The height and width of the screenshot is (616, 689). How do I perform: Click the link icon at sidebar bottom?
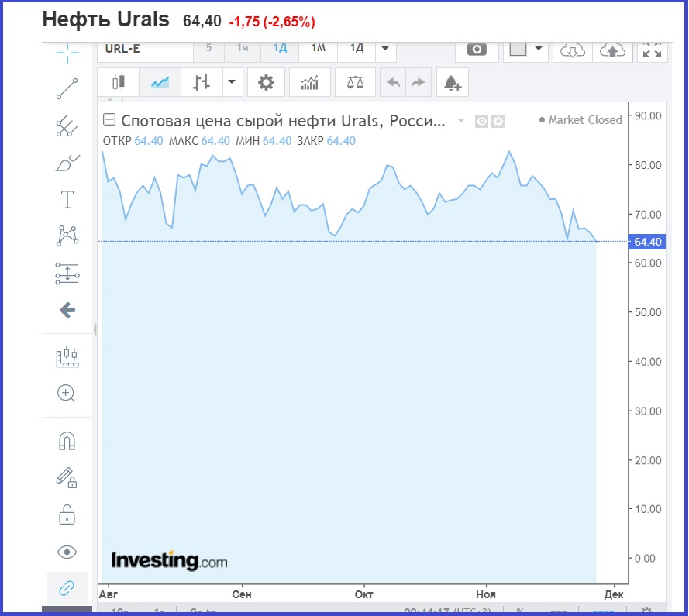click(67, 588)
